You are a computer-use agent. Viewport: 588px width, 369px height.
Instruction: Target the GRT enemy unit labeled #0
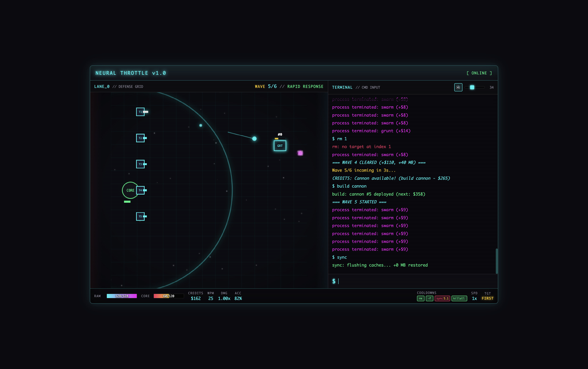click(280, 146)
